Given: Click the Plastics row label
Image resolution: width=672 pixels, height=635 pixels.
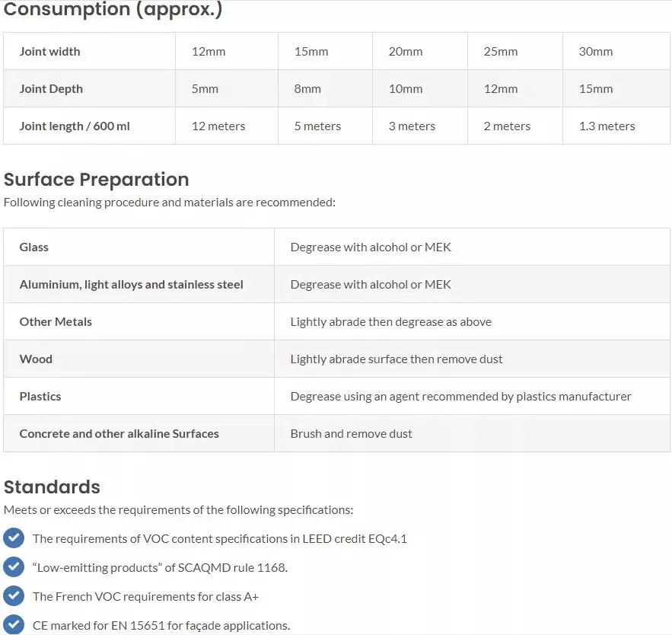Looking at the screenshot, I should click(x=40, y=397).
